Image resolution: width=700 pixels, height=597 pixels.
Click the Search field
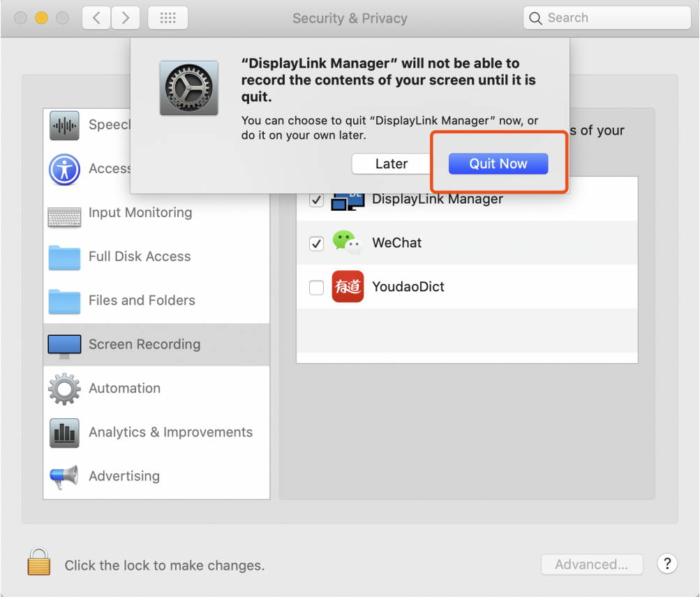[606, 18]
